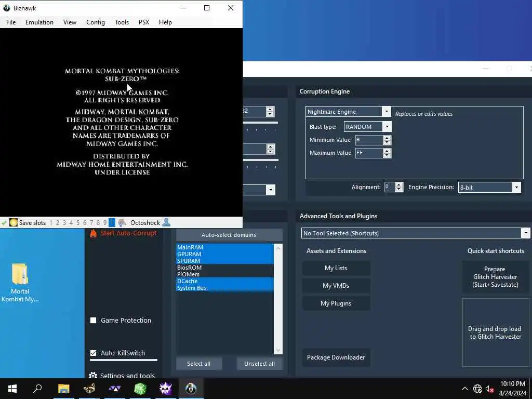Open the View menu
Screen dimensions: 532x399
tap(70, 22)
